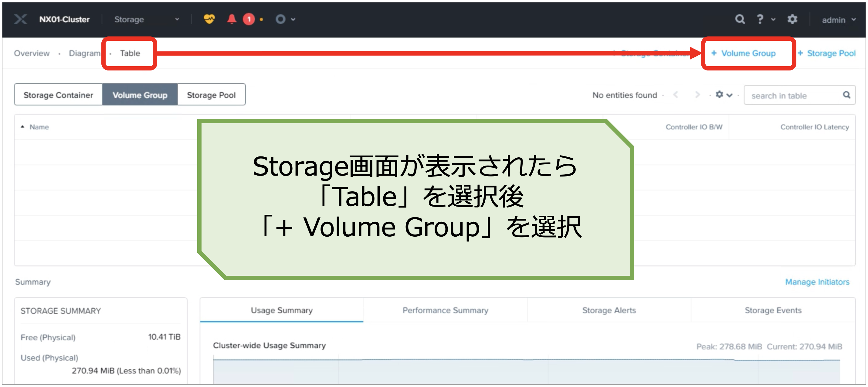Click the 'Free (Physical)' label
This screenshot has width=868, height=387.
[x=48, y=338]
